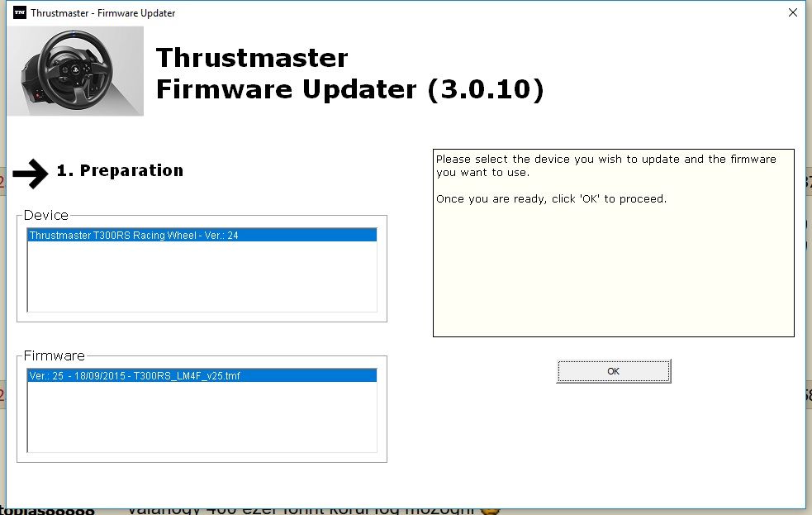Click the '1. Preparation' step heading
812x515 pixels.
(x=120, y=170)
